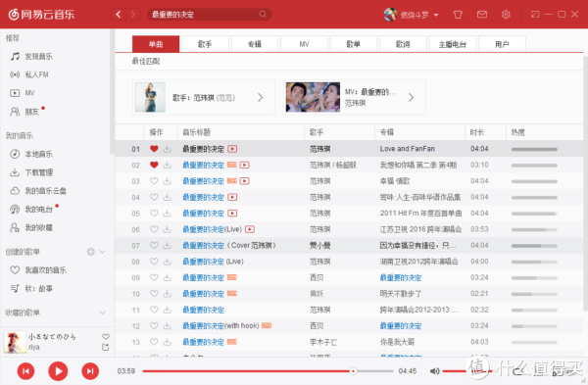Open album link 最重要的决定 in row 09

tap(401, 278)
